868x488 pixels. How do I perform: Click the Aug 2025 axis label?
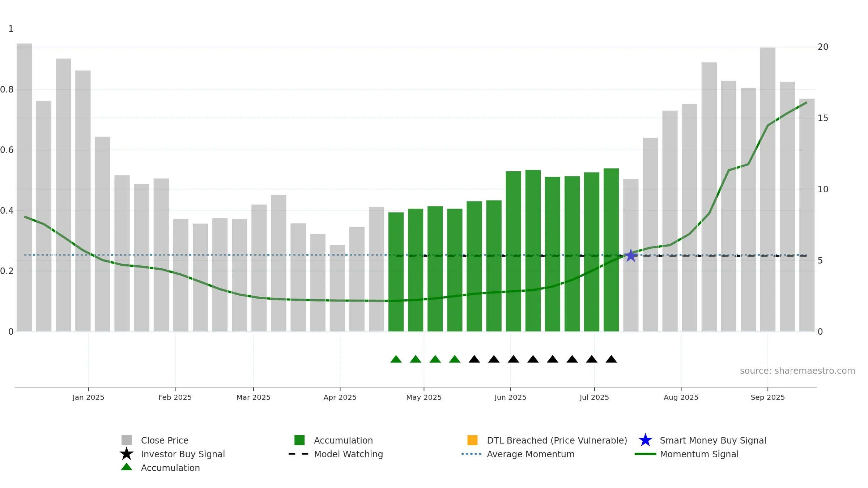(x=681, y=398)
